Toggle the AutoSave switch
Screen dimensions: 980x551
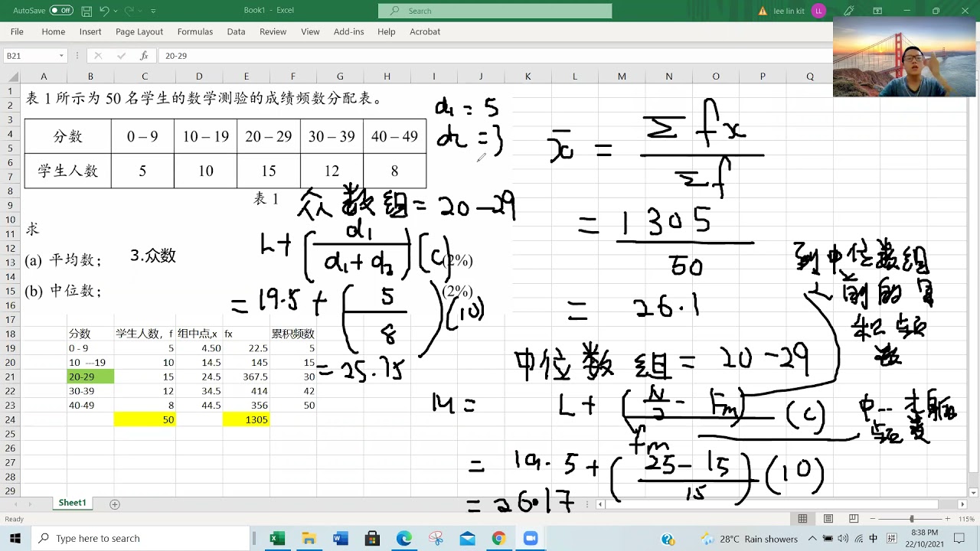point(61,11)
